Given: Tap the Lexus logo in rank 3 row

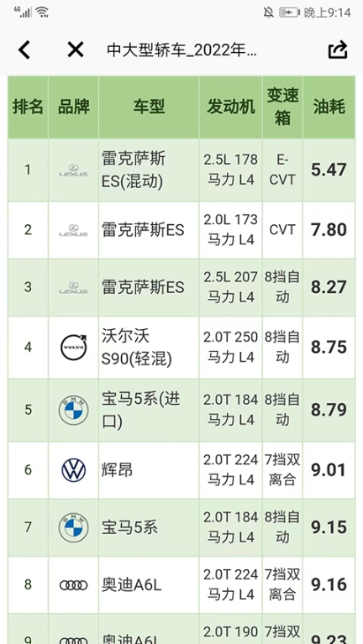Looking at the screenshot, I should pyautogui.click(x=73, y=287).
